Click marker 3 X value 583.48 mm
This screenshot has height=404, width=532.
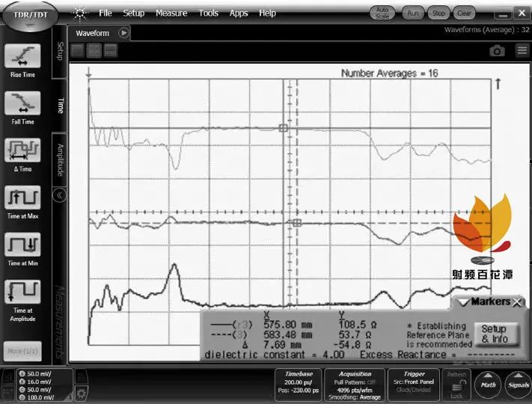288,335
